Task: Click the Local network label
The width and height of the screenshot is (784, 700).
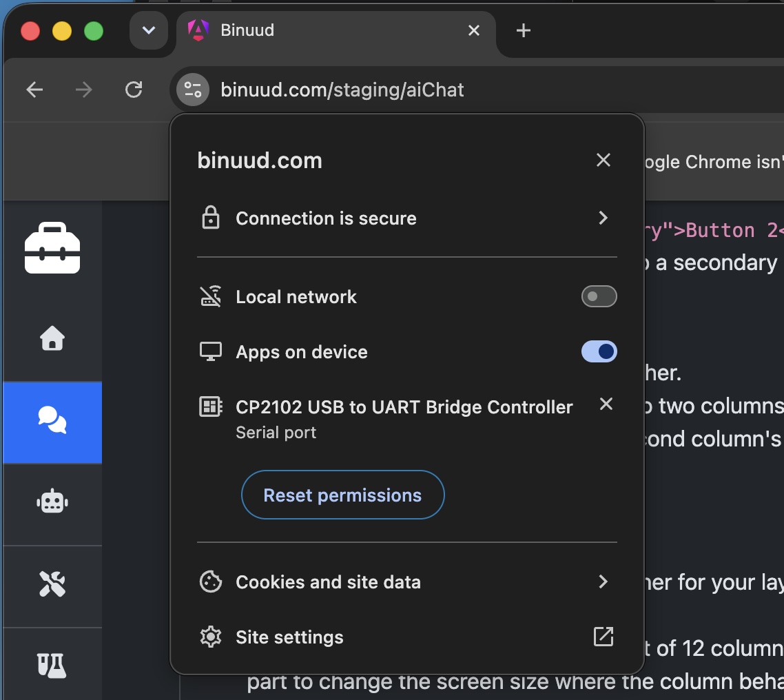Action: pos(296,297)
